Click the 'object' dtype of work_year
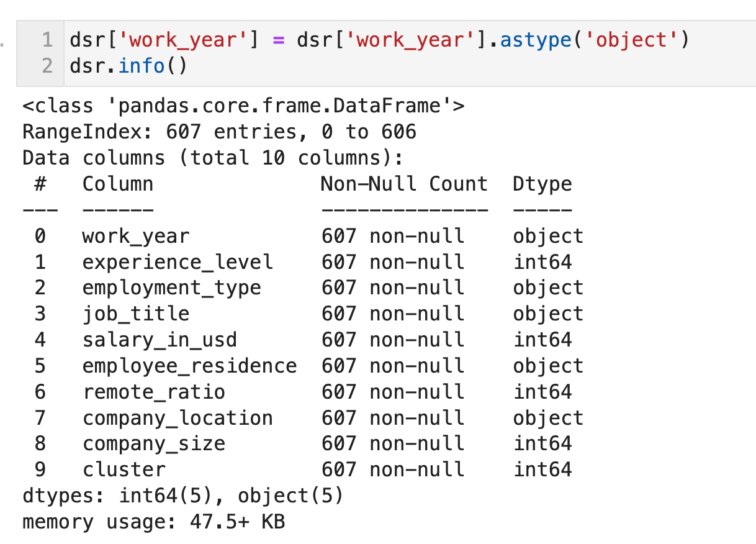The height and width of the screenshot is (544, 756). (x=549, y=237)
